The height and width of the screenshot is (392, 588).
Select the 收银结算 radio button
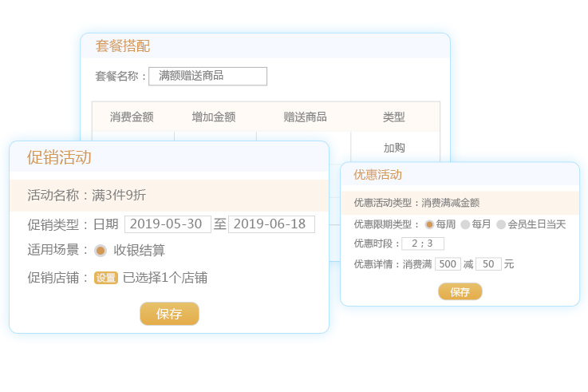coord(101,251)
